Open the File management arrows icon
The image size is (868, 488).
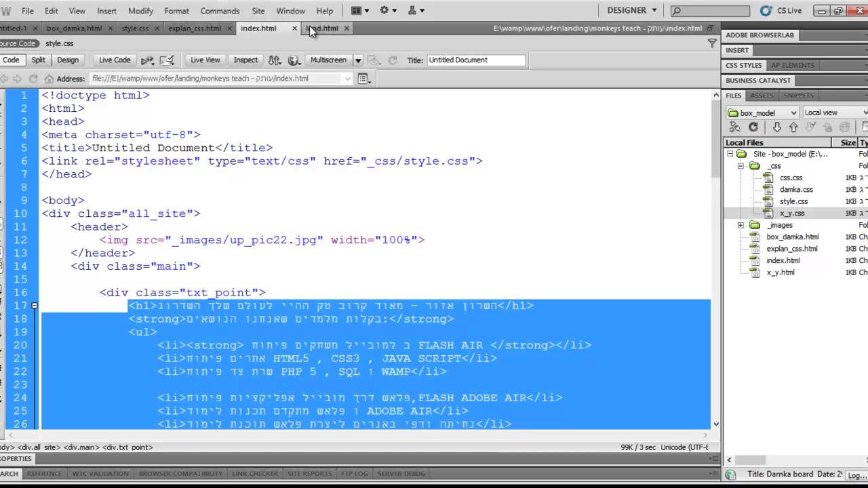point(275,60)
